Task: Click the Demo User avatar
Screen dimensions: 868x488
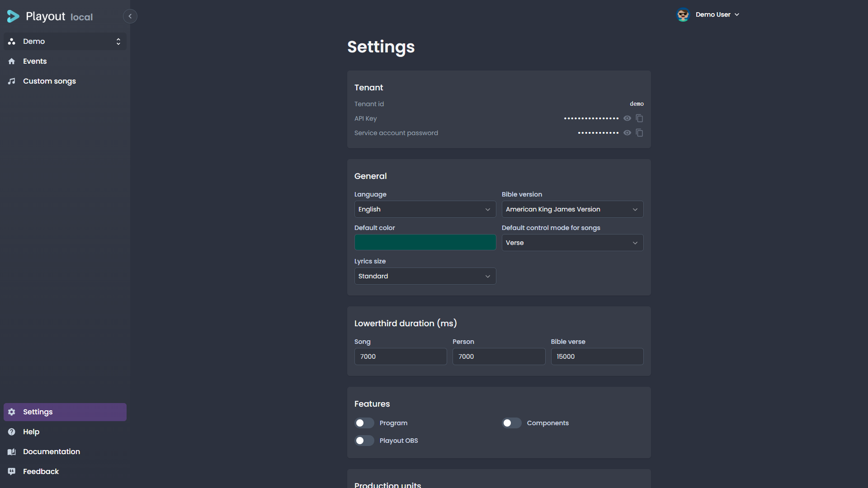Action: click(683, 14)
